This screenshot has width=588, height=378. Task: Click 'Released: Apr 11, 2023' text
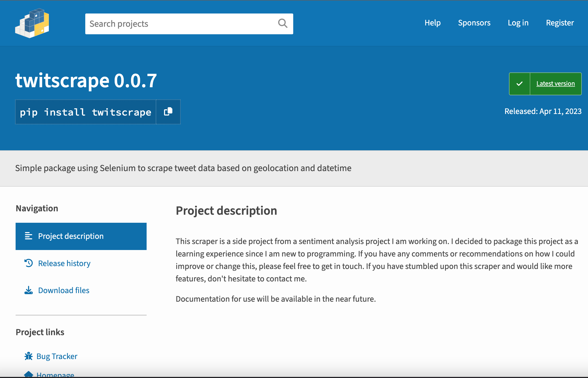pos(543,111)
